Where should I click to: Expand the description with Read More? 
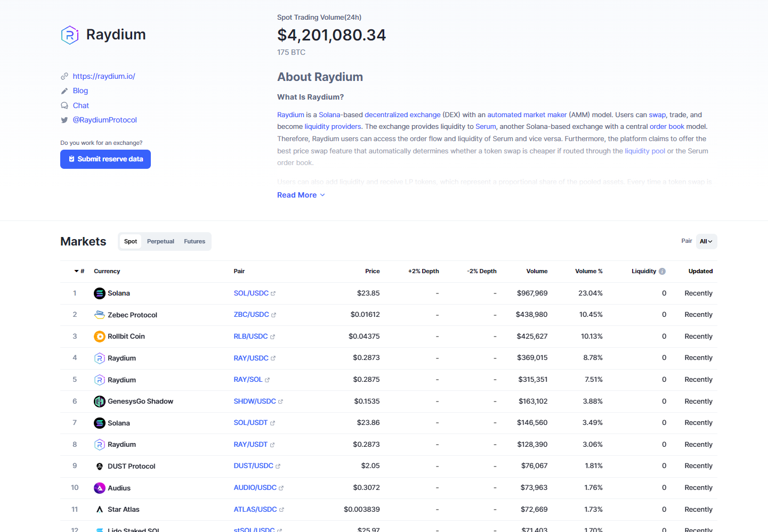tap(301, 195)
